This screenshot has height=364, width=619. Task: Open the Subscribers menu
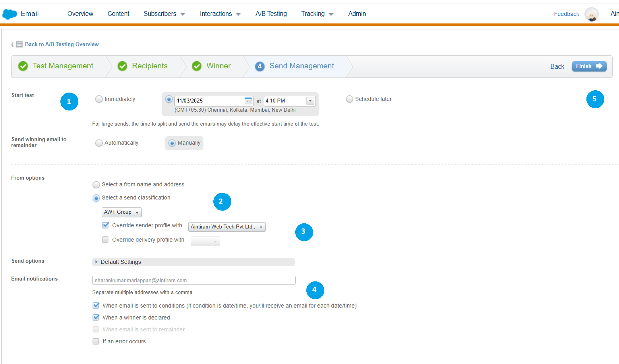pyautogui.click(x=164, y=14)
